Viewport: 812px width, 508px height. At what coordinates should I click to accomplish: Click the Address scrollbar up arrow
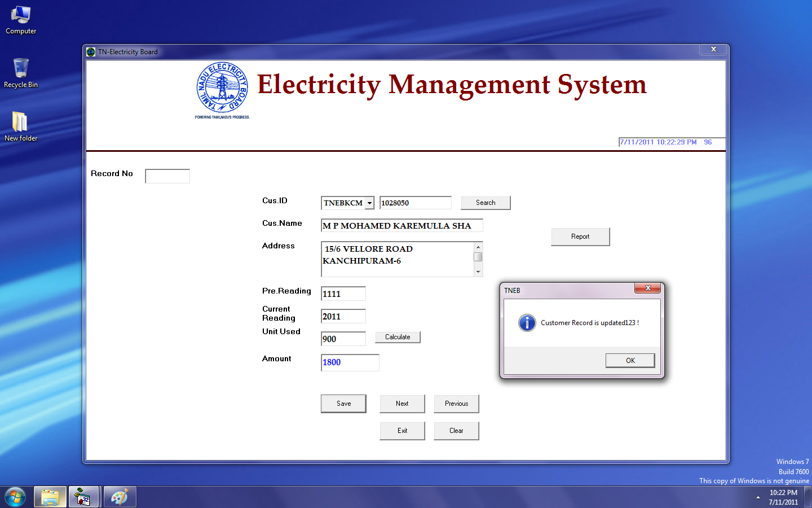478,247
